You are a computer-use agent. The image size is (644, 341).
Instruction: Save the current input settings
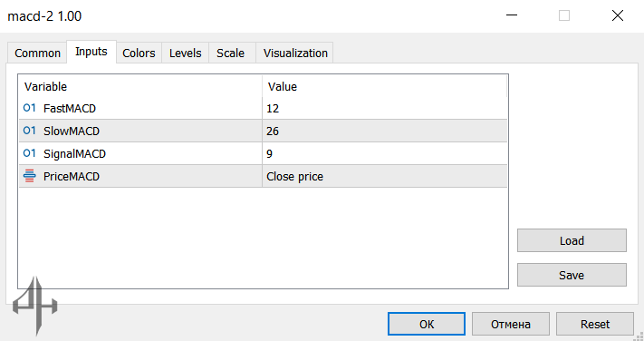[572, 275]
